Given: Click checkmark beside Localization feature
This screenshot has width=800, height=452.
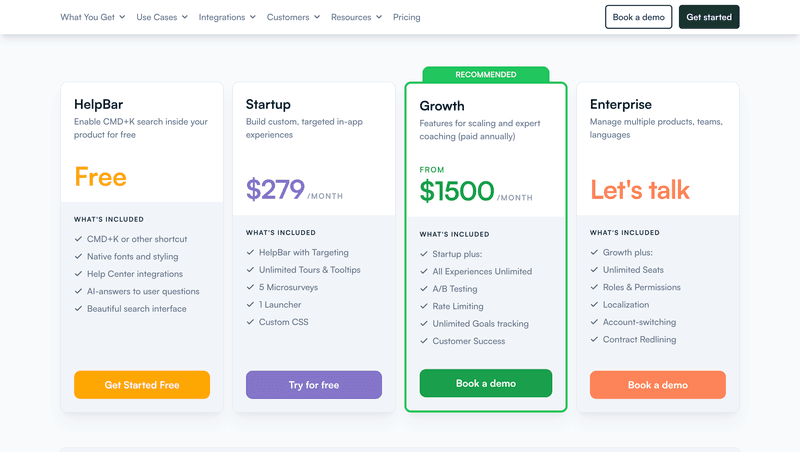Looking at the screenshot, I should [594, 305].
